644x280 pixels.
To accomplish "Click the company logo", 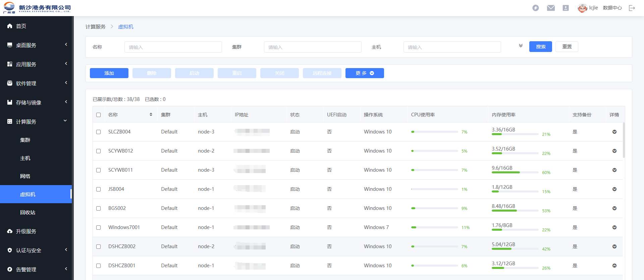I will (x=37, y=8).
